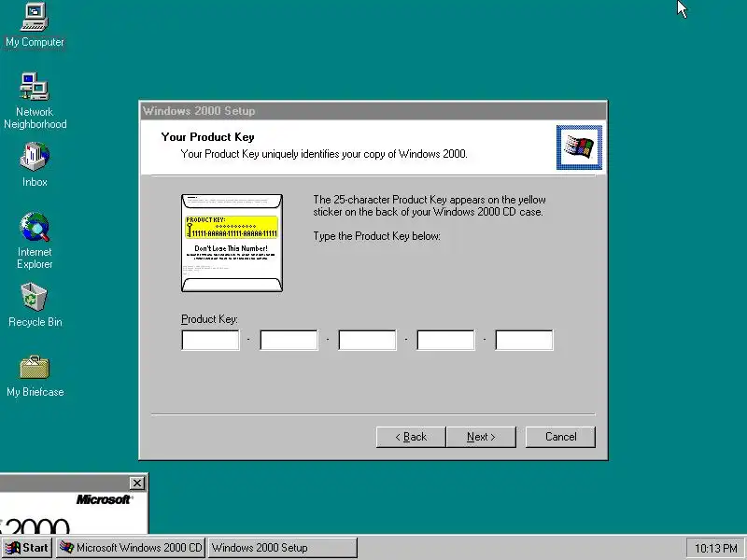Screen dimensions: 747x560
Task: Select the My Briefcase desktop icon
Action: [x=35, y=376]
